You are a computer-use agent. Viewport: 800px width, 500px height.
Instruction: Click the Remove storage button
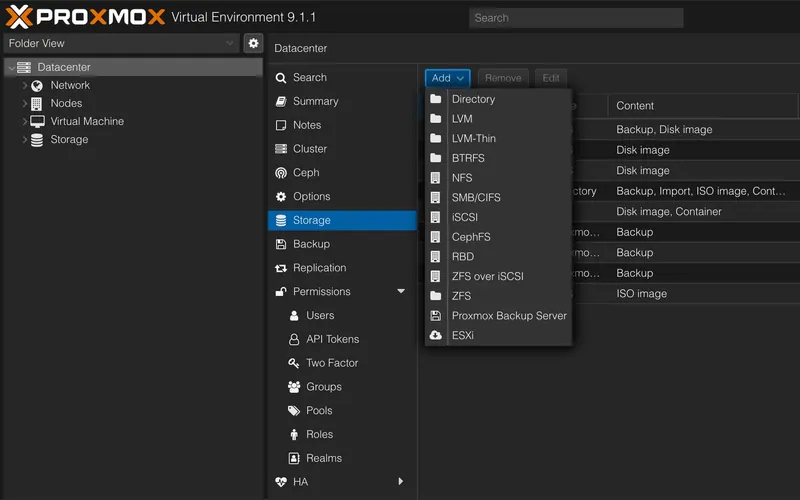(x=503, y=78)
